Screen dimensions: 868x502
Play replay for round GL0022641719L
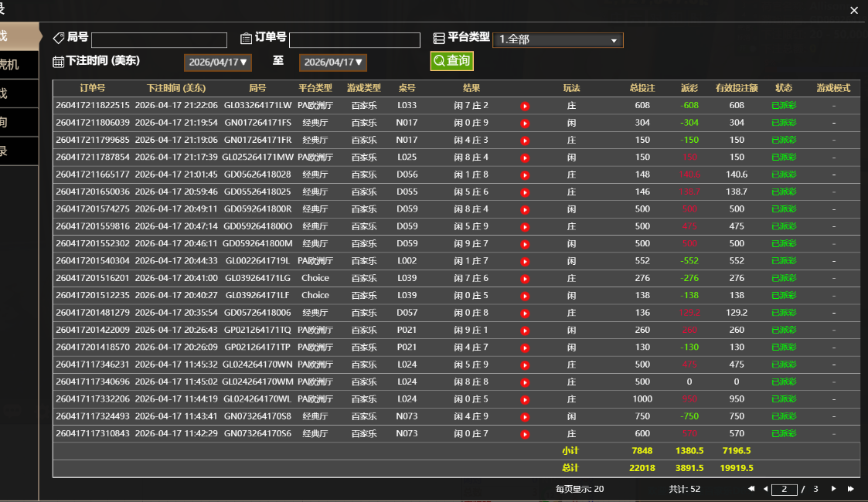[x=525, y=261]
